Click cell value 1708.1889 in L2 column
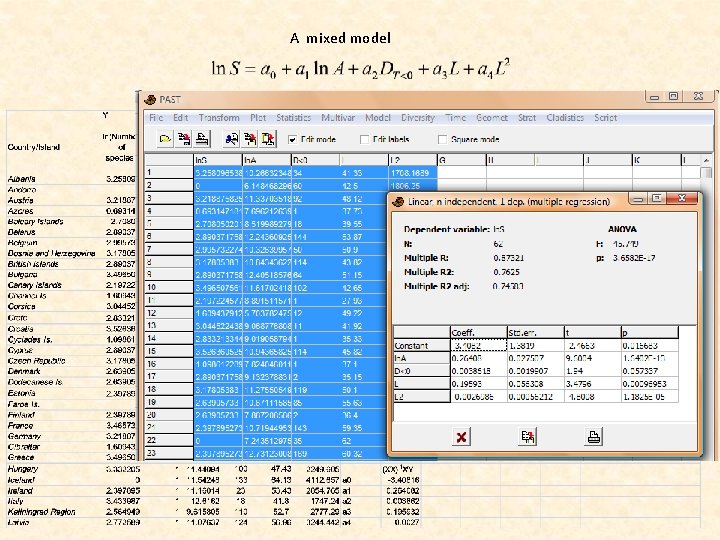720x540 pixels. point(413,173)
